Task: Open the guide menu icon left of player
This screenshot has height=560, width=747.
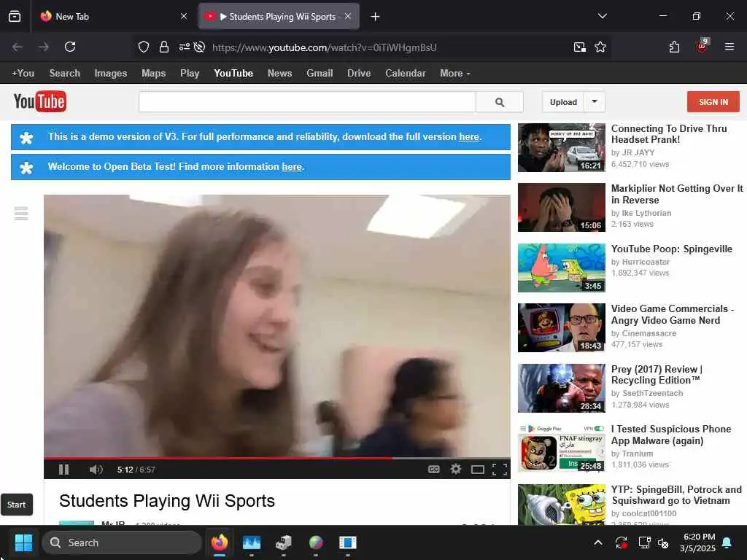Action: (x=21, y=214)
